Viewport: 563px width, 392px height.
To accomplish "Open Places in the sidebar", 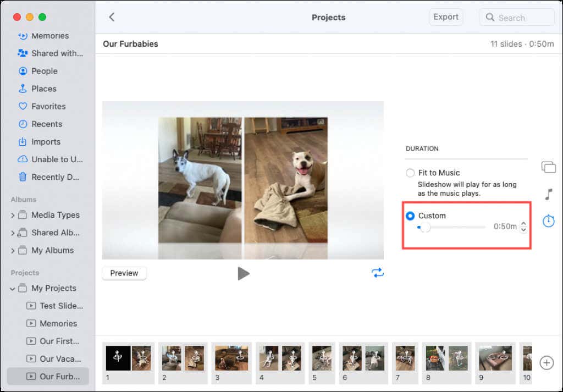I will pyautogui.click(x=48, y=89).
